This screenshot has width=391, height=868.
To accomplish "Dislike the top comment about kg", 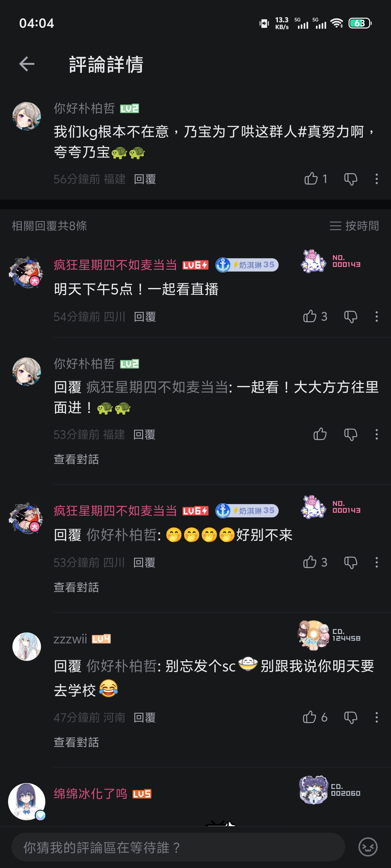I will pos(351,179).
